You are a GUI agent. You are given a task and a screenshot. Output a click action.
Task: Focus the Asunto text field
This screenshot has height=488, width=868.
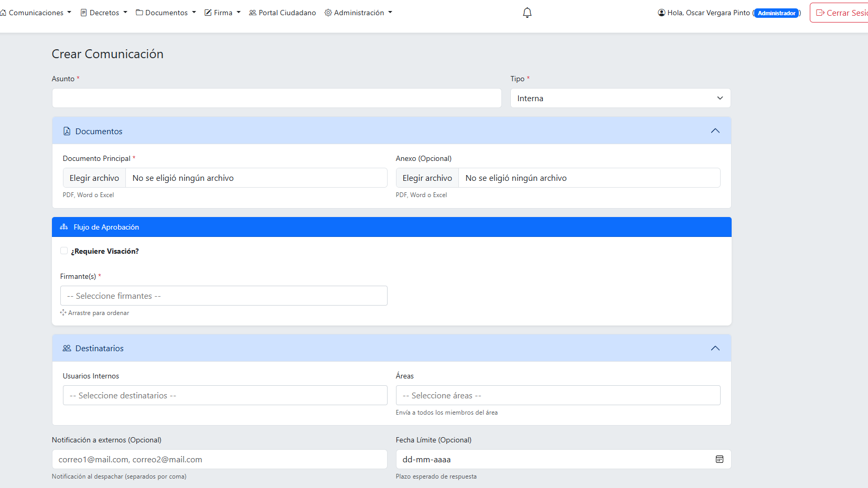click(x=276, y=98)
